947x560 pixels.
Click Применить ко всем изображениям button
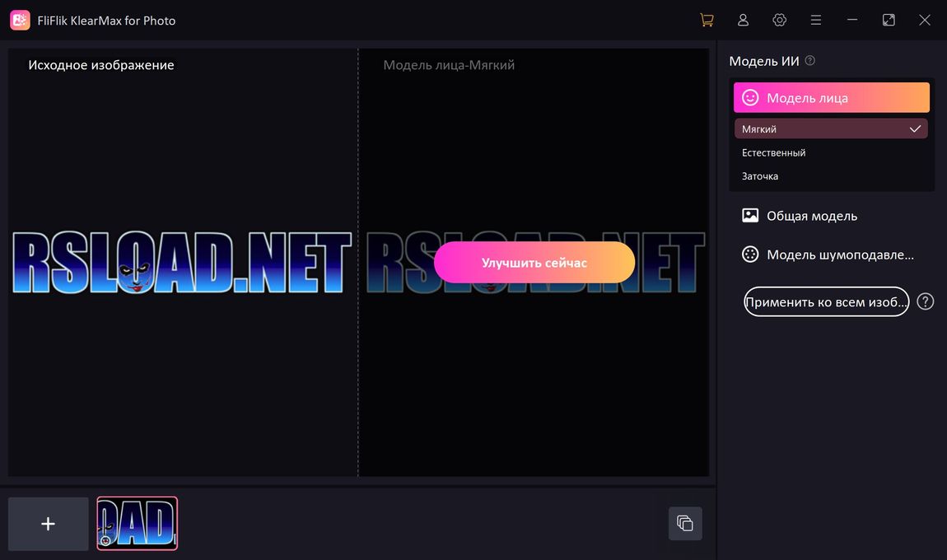826,301
